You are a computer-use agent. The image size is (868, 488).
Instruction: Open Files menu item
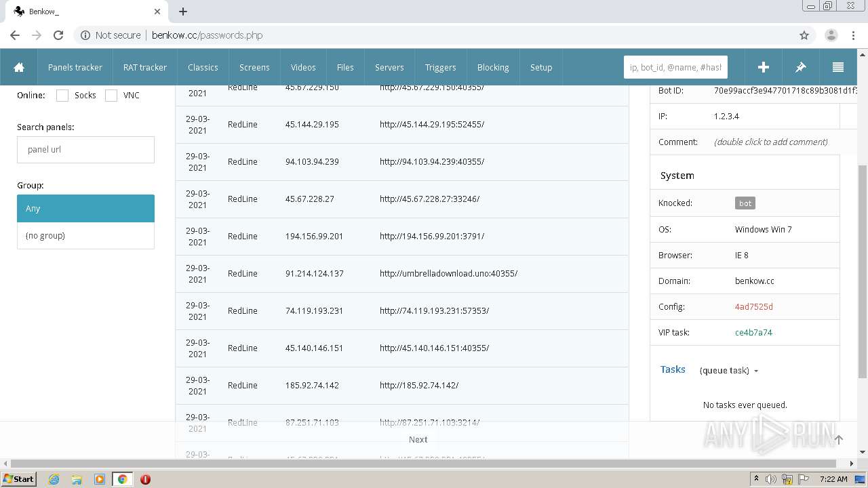coord(345,67)
